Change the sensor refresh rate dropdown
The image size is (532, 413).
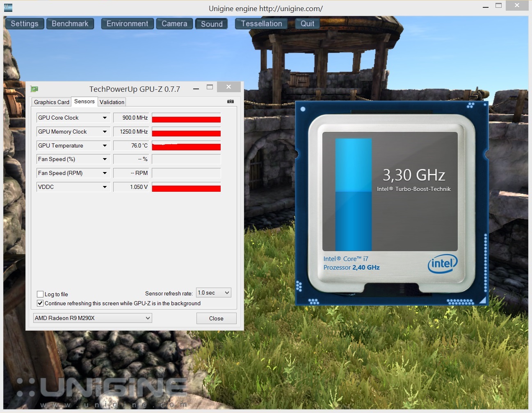tap(214, 293)
